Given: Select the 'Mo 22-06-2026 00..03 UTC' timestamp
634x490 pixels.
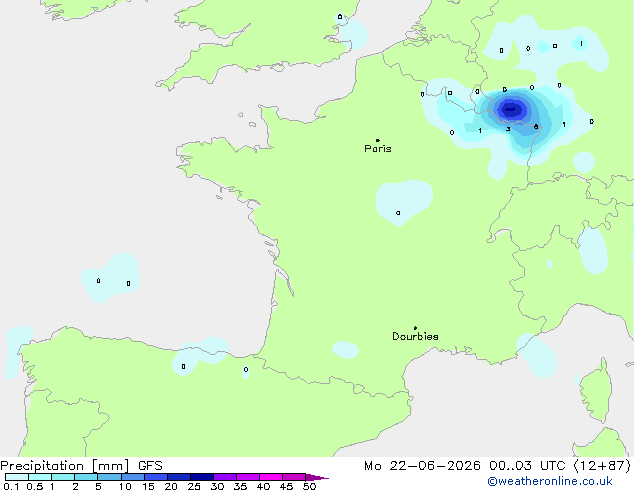Looking at the screenshot, I should (465, 466).
